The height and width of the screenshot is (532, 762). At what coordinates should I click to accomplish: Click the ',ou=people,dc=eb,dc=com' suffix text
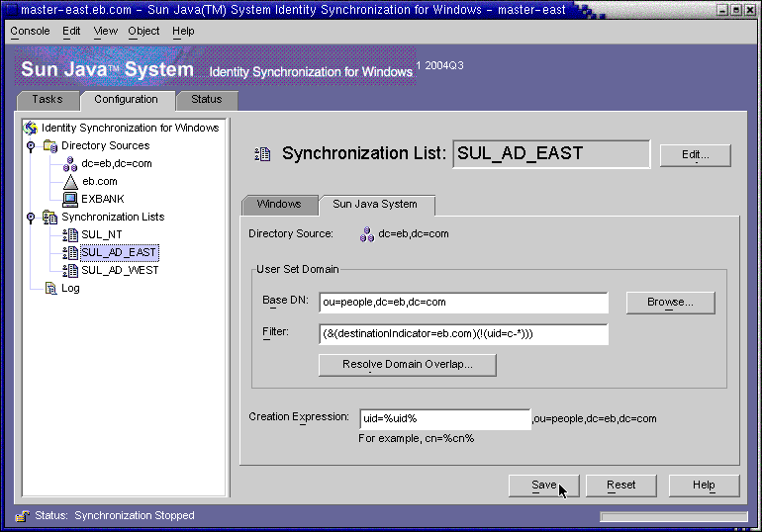tap(595, 419)
